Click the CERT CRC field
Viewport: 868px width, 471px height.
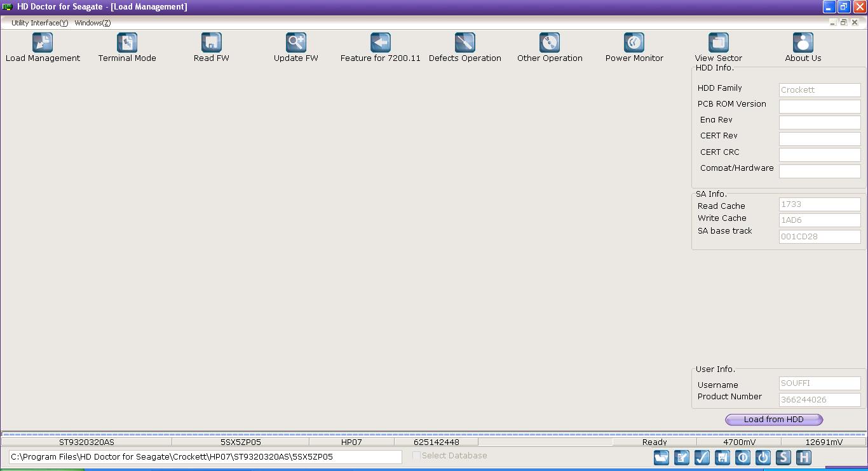pos(820,155)
